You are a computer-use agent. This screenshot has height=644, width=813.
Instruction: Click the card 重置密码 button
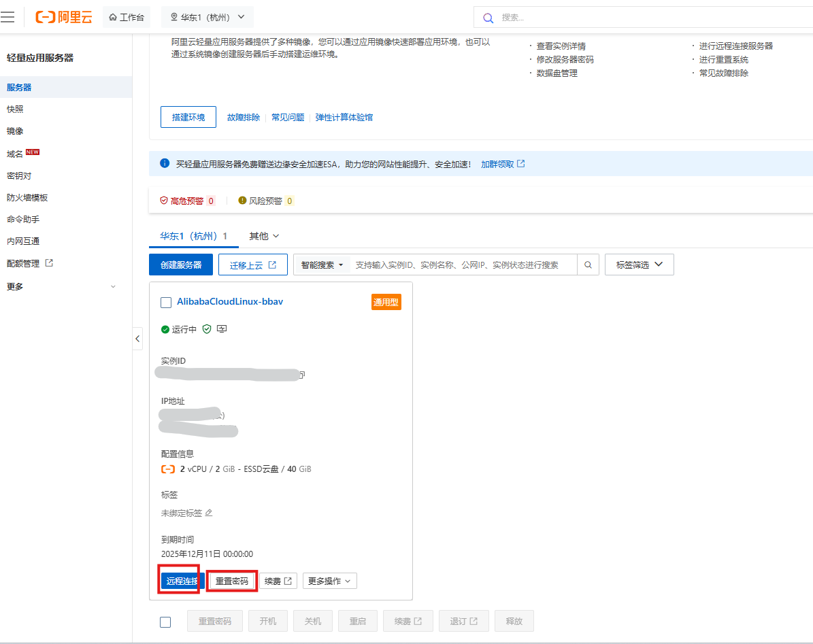[232, 581]
